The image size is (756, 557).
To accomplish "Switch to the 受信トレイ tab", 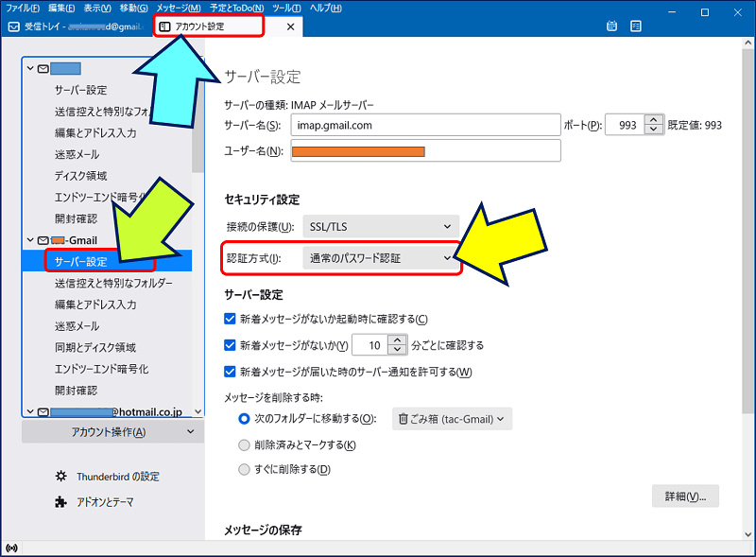I will pos(77,26).
